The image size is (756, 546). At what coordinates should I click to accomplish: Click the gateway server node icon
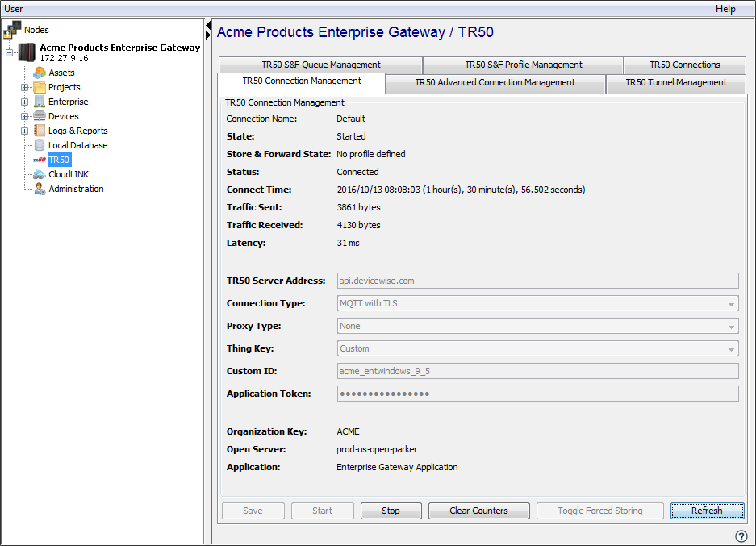pyautogui.click(x=27, y=52)
